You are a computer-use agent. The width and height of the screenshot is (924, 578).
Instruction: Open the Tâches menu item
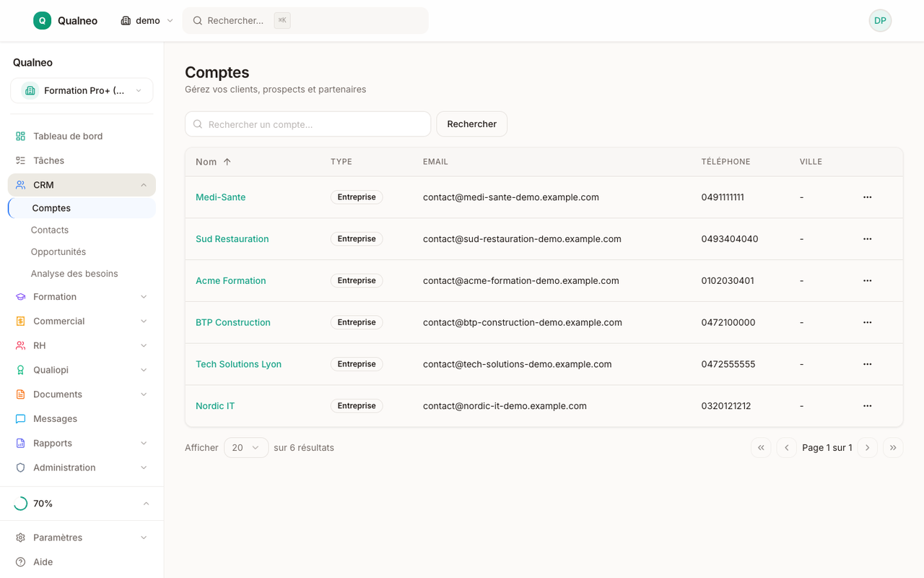82,160
